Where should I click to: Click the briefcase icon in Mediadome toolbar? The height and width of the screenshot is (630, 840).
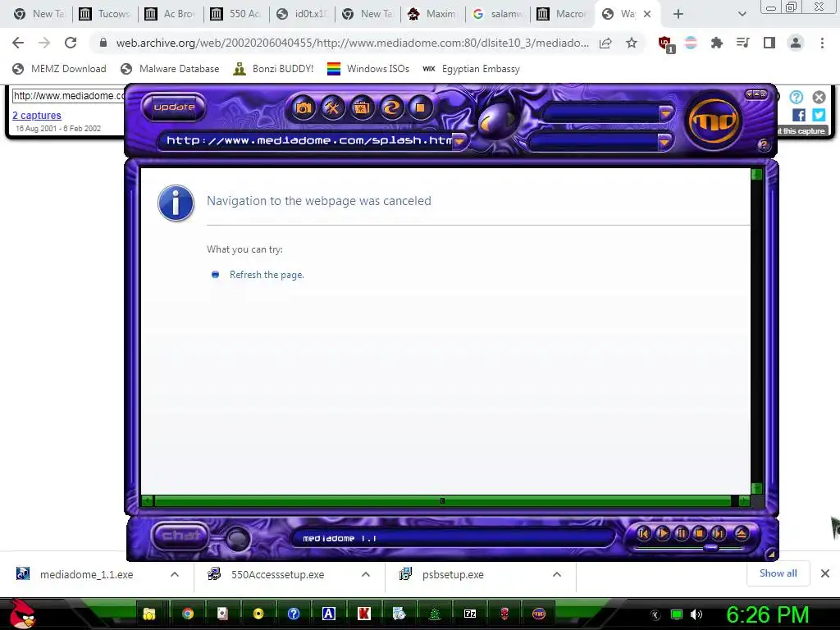pyautogui.click(x=362, y=108)
